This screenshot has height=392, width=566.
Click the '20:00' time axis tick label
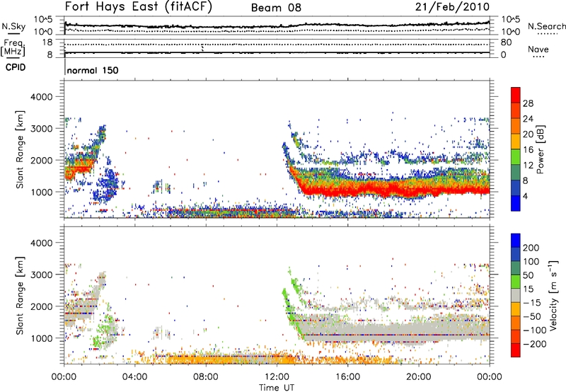(x=419, y=377)
